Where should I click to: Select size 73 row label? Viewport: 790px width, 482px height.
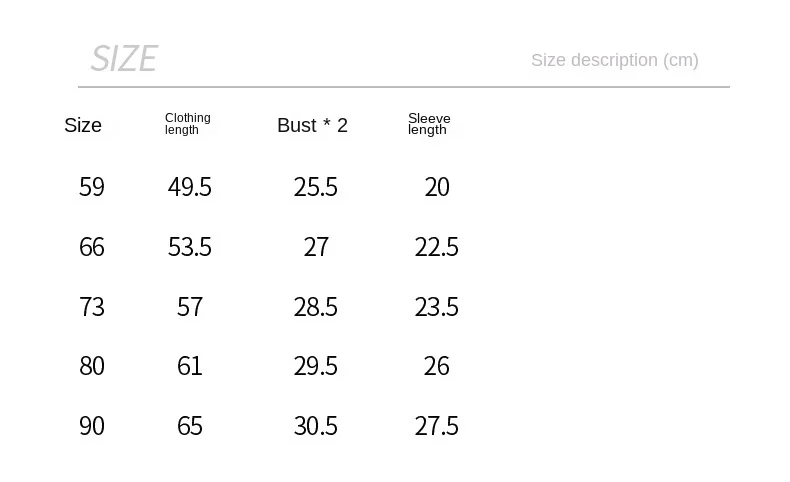(92, 307)
